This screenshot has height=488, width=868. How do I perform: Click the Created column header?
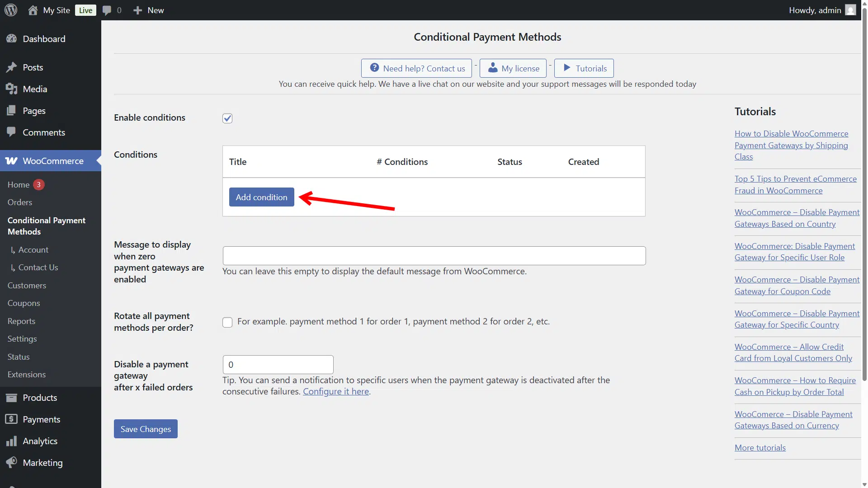(x=583, y=162)
